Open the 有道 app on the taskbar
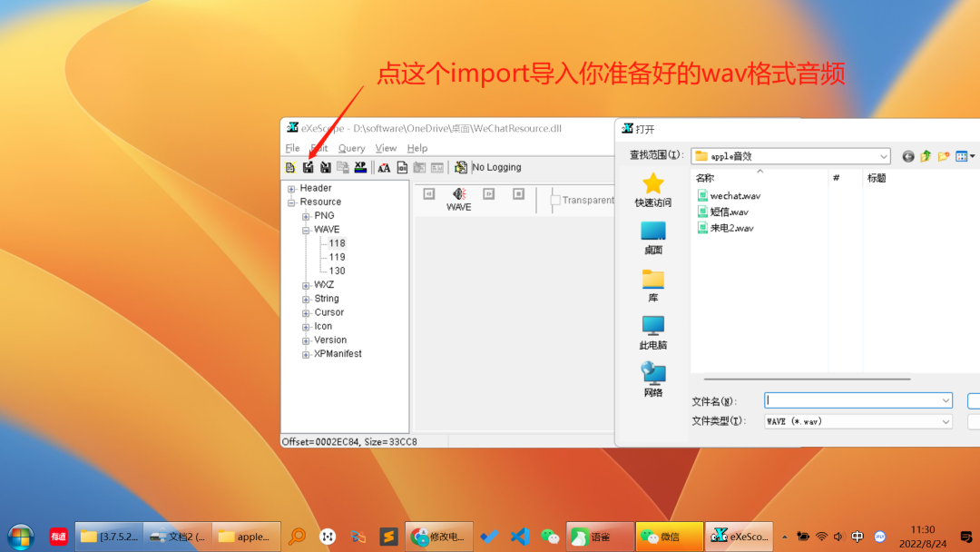Screen dimensions: 980x552 point(58,537)
